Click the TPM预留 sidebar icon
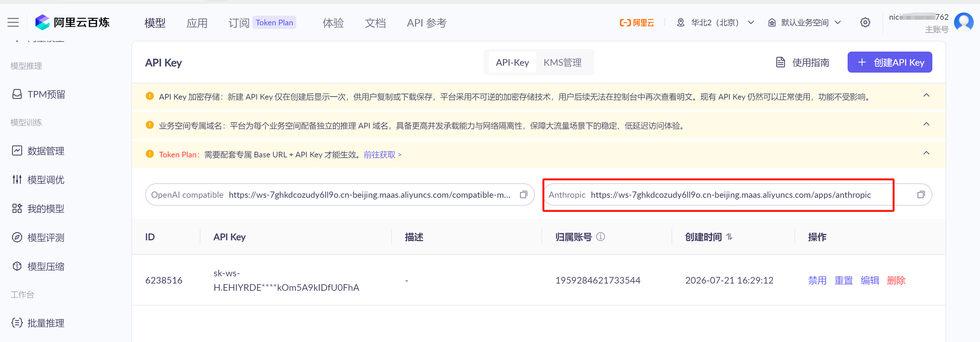 pyautogui.click(x=17, y=94)
